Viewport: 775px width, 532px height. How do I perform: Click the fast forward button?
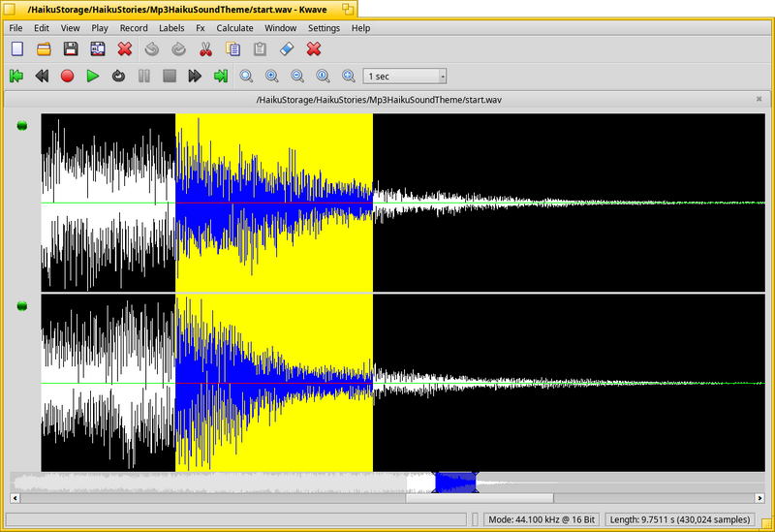(x=195, y=77)
